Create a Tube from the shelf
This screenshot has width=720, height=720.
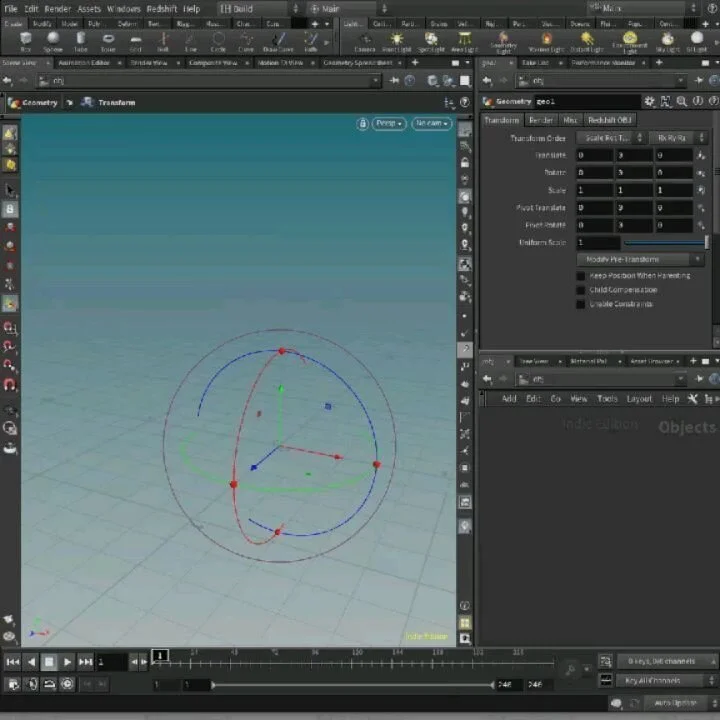80,41
